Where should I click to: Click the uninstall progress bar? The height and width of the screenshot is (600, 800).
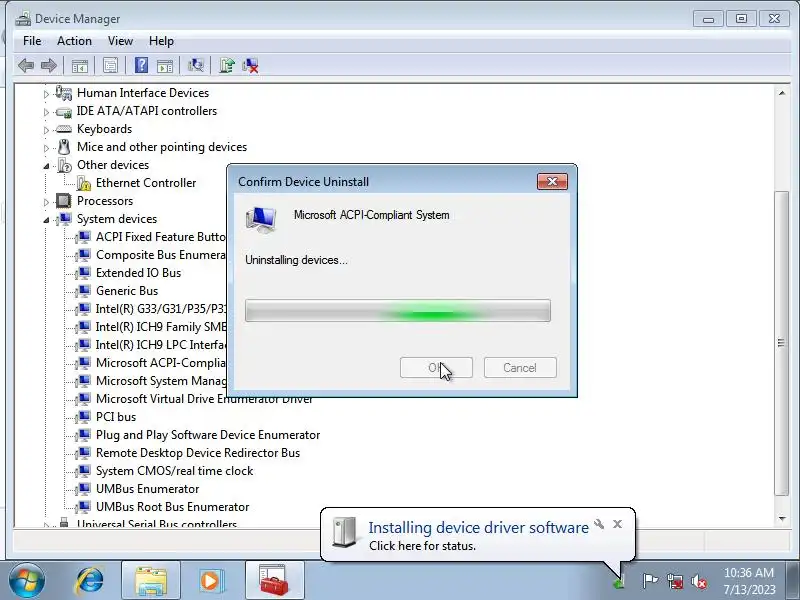coord(398,311)
